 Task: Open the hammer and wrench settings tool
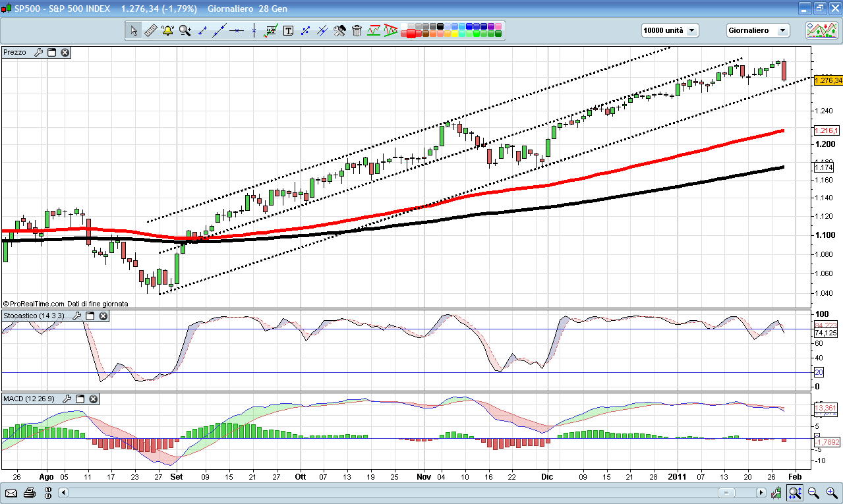pyautogui.click(x=339, y=30)
